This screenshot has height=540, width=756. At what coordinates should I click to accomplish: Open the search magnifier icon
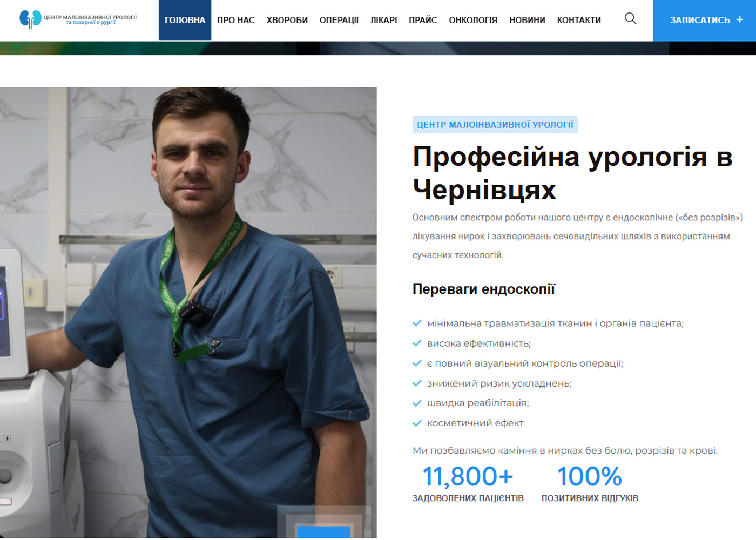[x=630, y=19]
